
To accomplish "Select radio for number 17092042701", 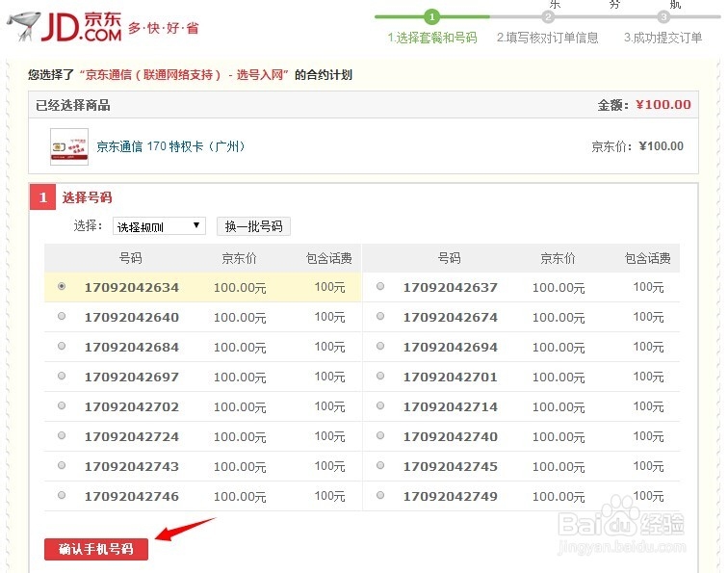I will [380, 376].
